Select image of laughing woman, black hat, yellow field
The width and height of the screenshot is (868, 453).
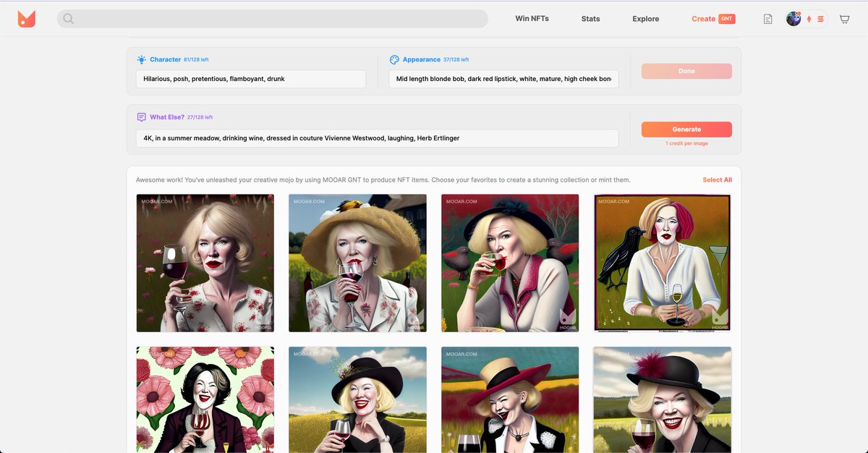click(x=357, y=399)
